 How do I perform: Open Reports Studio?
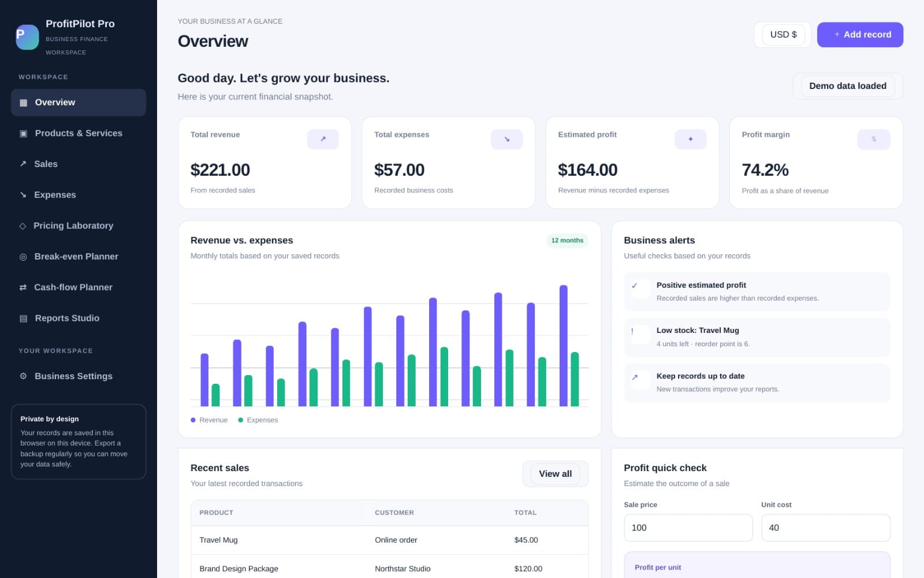pyautogui.click(x=79, y=318)
